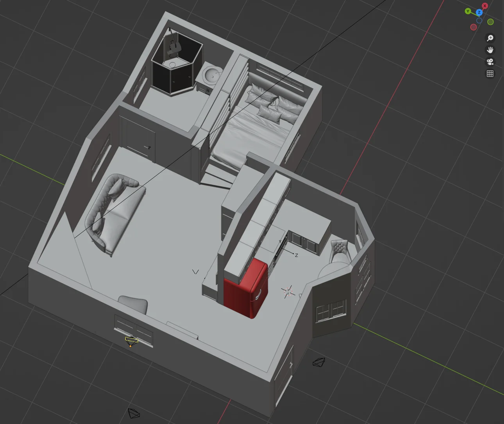
Task: Select the red refrigerator in the kitchen
Action: (247, 289)
